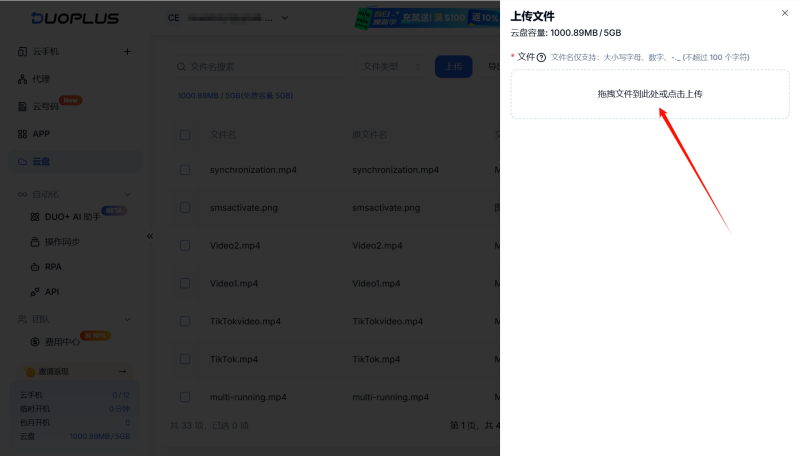Go to APP in the sidebar
Viewport: 800px width, 456px height.
[x=40, y=134]
